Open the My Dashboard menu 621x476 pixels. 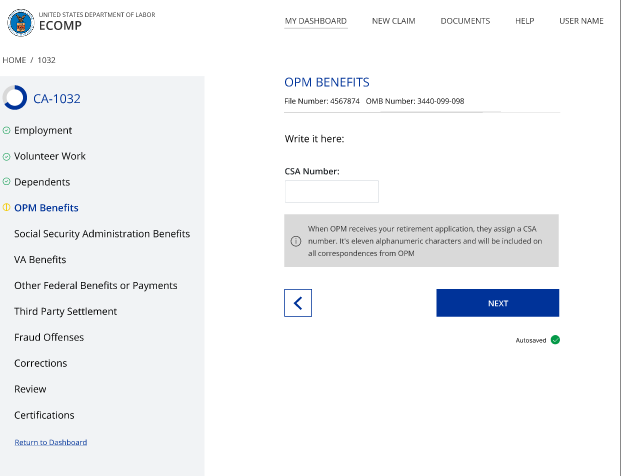[x=316, y=21]
